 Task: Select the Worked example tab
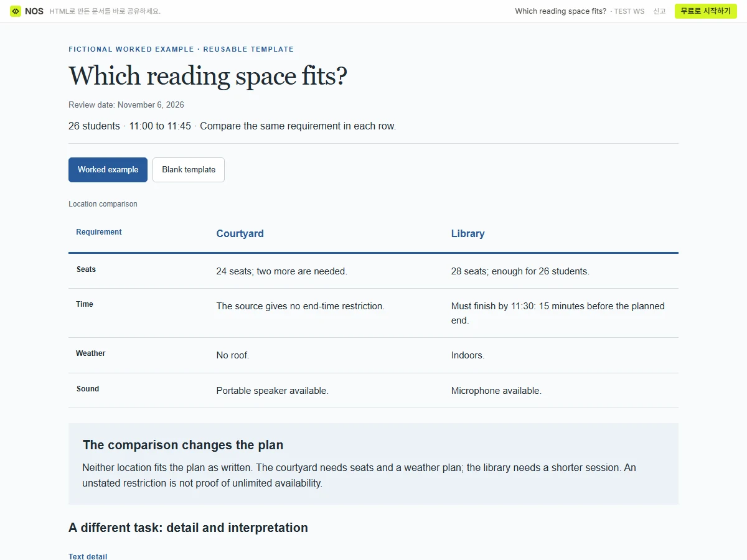point(108,170)
